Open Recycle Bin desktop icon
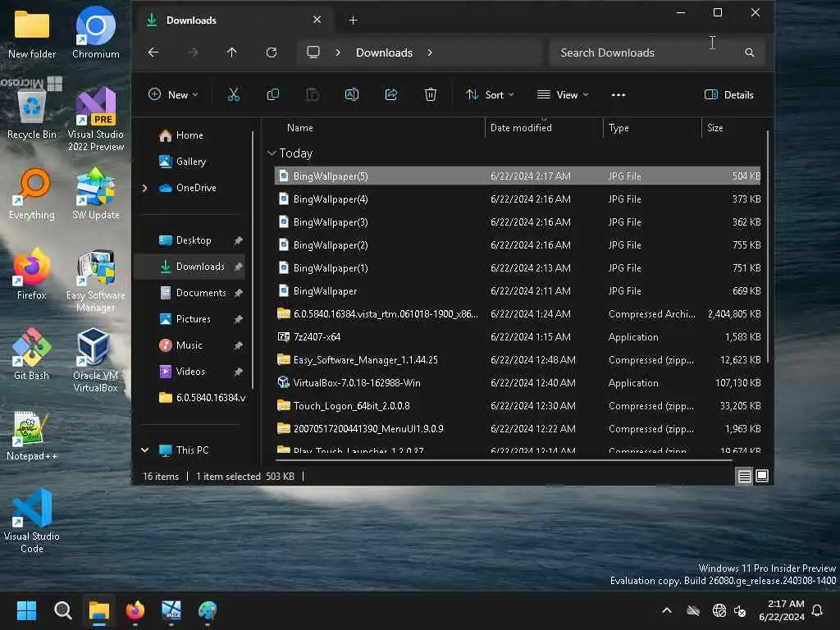 click(x=32, y=113)
